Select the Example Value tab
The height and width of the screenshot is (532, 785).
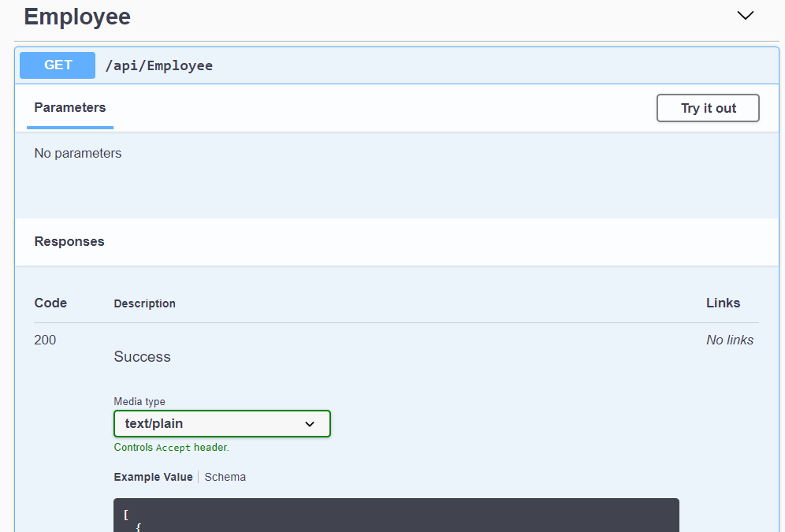(x=153, y=477)
